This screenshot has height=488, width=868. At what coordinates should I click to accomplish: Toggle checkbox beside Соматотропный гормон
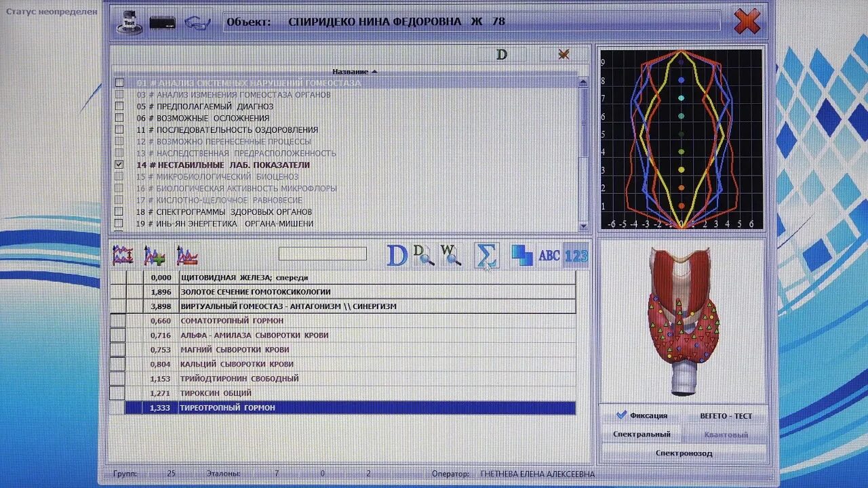pyautogui.click(x=118, y=321)
